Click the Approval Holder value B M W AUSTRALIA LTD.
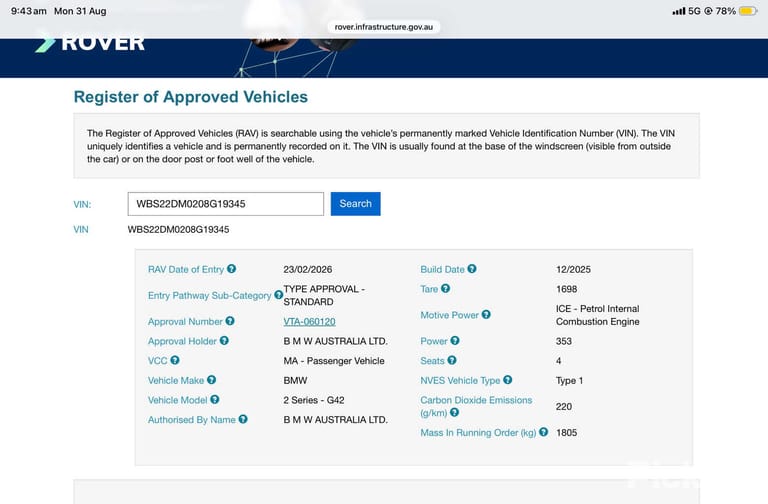768x504 pixels. click(x=336, y=341)
